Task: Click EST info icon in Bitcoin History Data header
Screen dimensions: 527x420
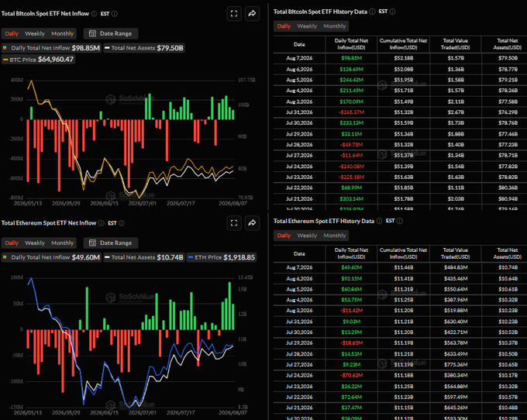Action: point(392,12)
